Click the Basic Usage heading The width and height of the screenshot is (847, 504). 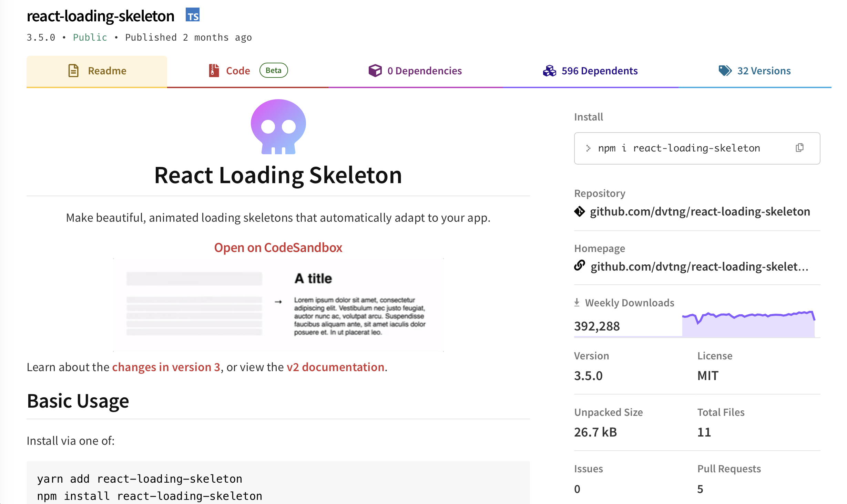click(x=78, y=401)
